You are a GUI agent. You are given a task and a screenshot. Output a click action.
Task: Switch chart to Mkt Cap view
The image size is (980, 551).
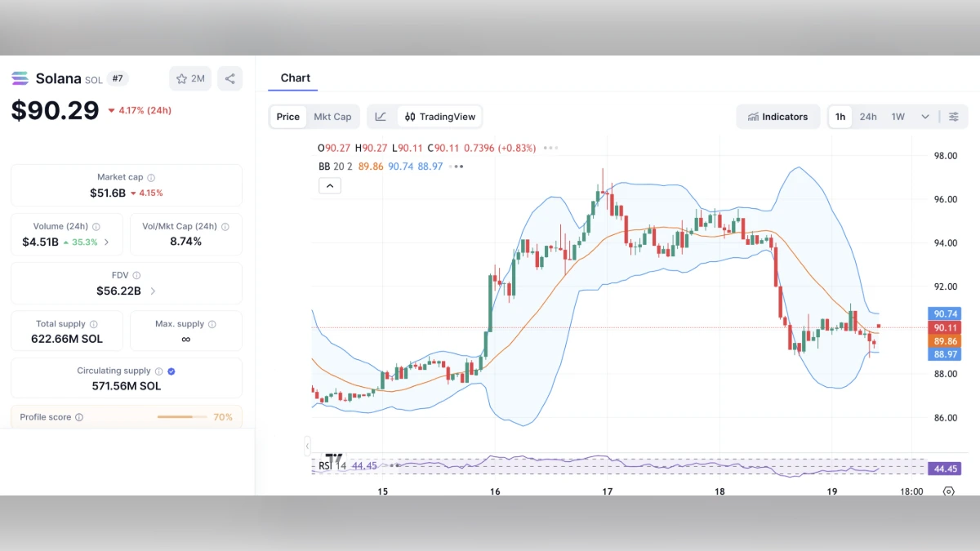pos(332,117)
